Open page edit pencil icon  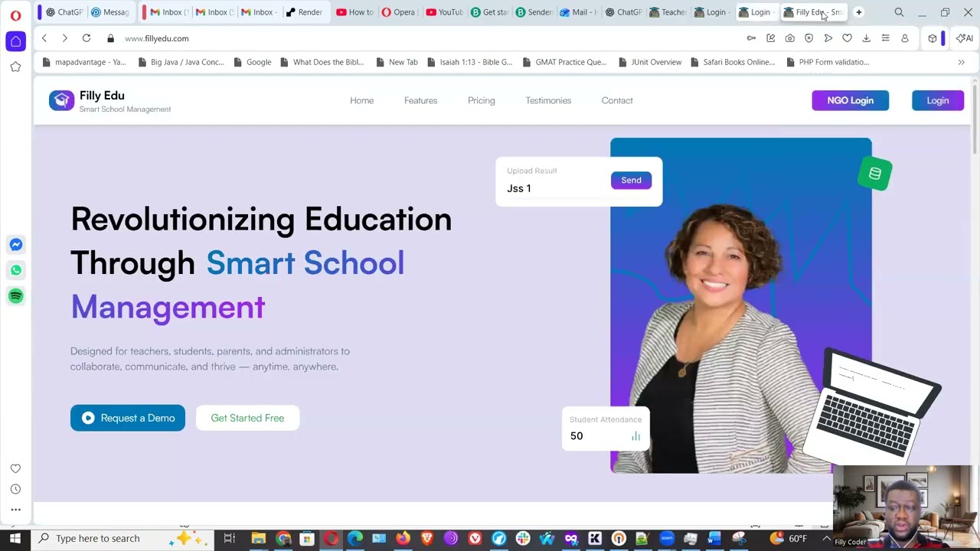click(771, 38)
